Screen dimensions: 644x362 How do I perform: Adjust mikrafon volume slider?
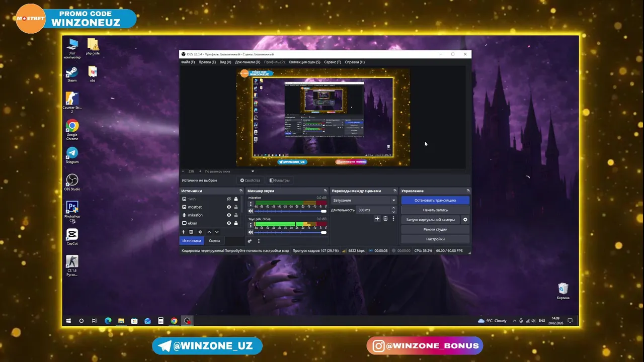pyautogui.click(x=291, y=211)
